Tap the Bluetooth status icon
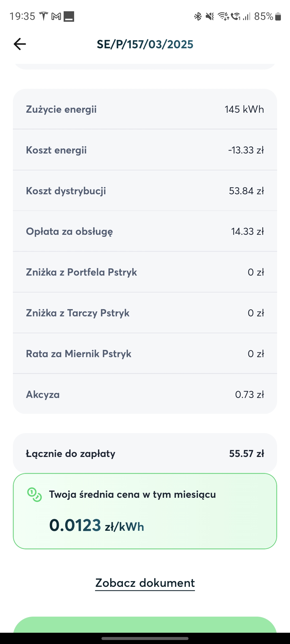 [x=198, y=17]
